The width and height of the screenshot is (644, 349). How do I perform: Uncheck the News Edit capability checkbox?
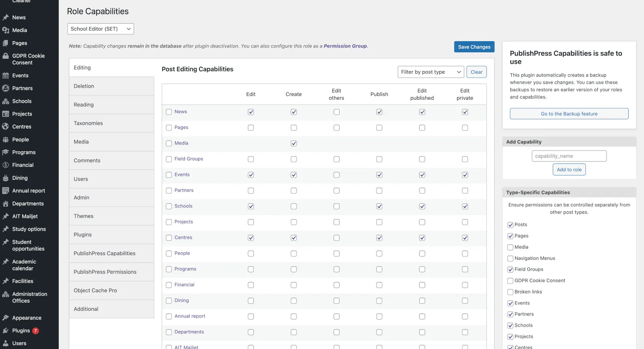tap(251, 112)
